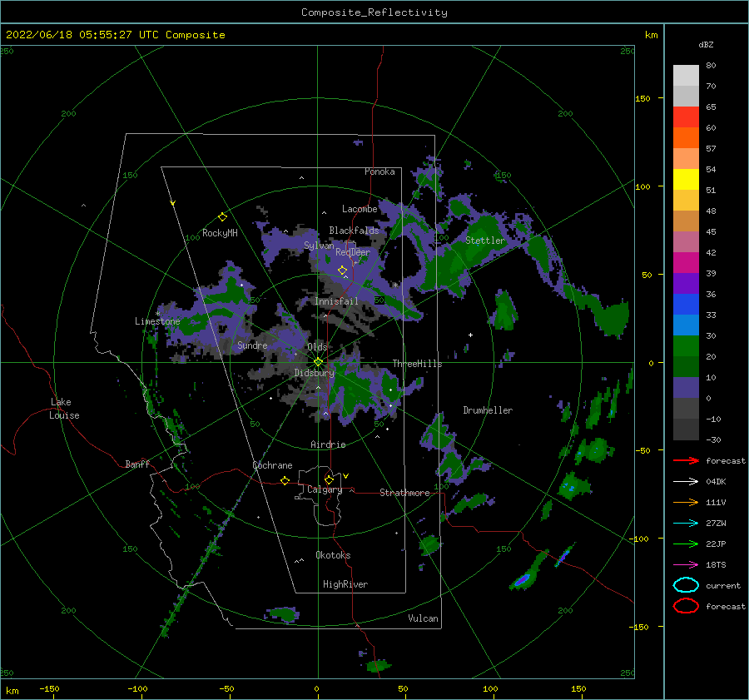Click the RockyMH label
This screenshot has width=749, height=700.
click(220, 233)
